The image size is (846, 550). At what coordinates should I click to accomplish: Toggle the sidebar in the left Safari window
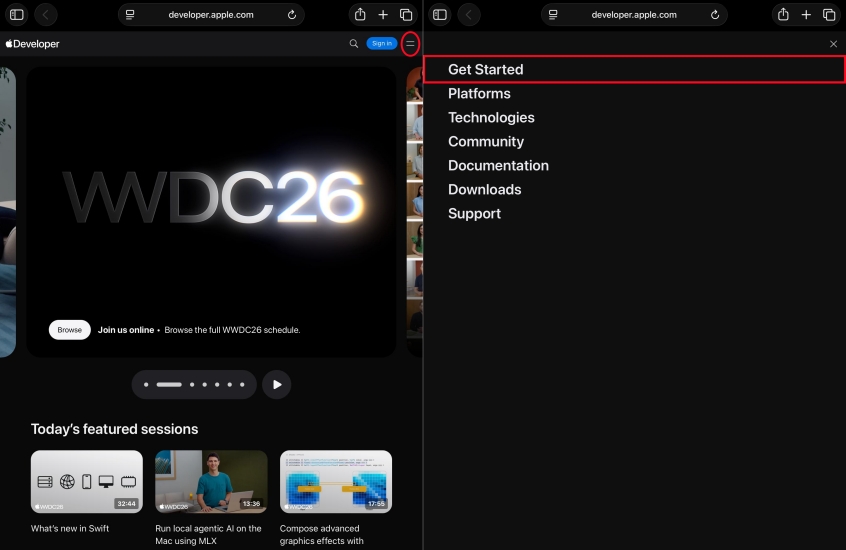[x=17, y=15]
